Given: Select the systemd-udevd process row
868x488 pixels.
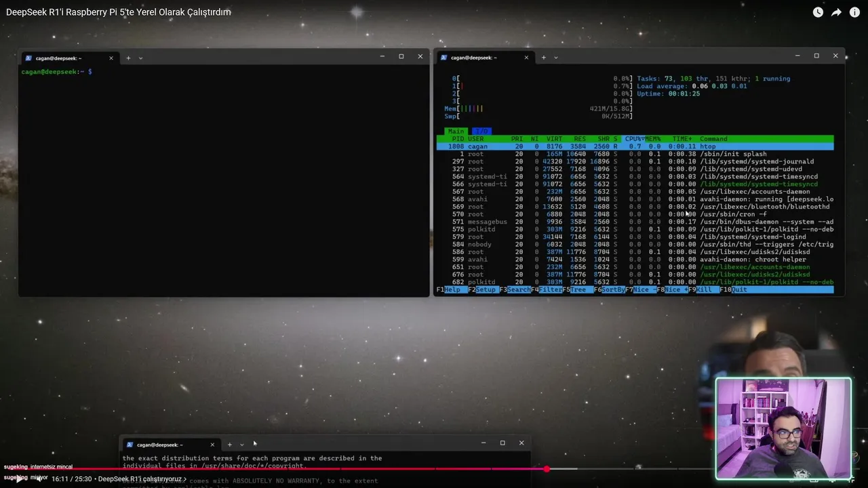Looking at the screenshot, I should tap(635, 169).
